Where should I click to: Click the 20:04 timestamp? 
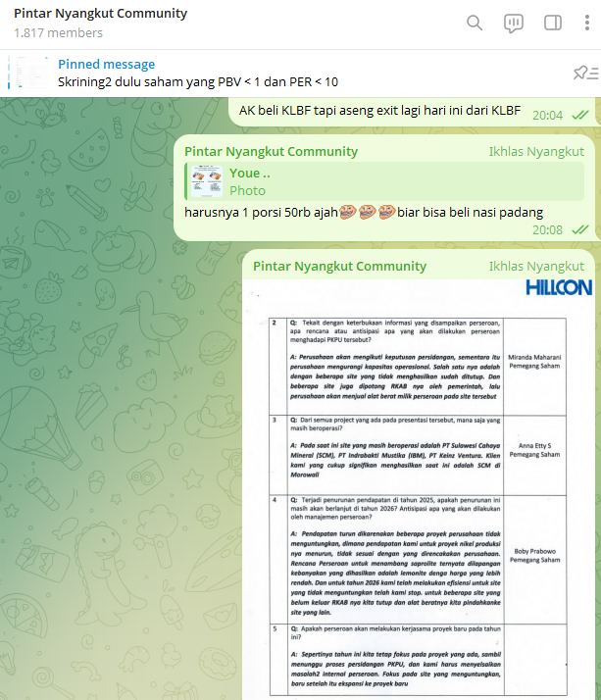point(547,116)
